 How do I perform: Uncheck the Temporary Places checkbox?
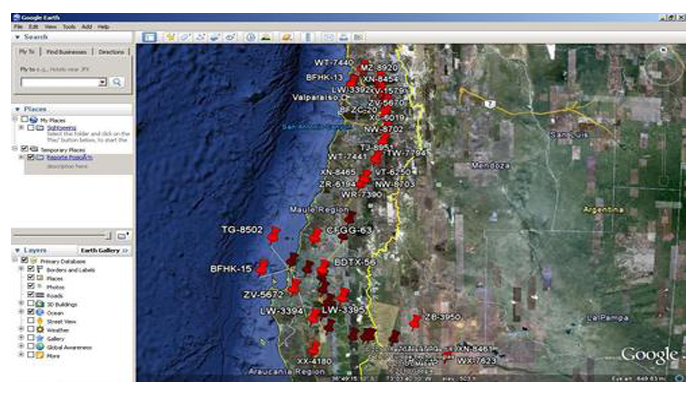pos(25,149)
